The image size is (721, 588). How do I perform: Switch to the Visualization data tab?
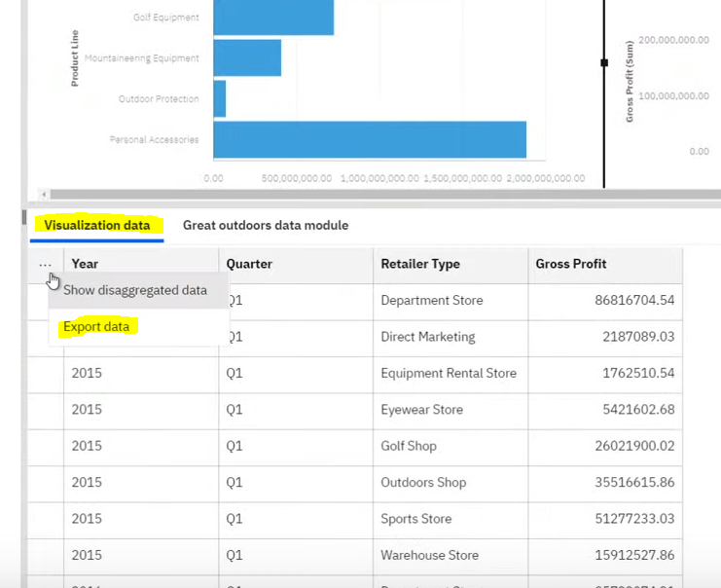[x=97, y=226]
